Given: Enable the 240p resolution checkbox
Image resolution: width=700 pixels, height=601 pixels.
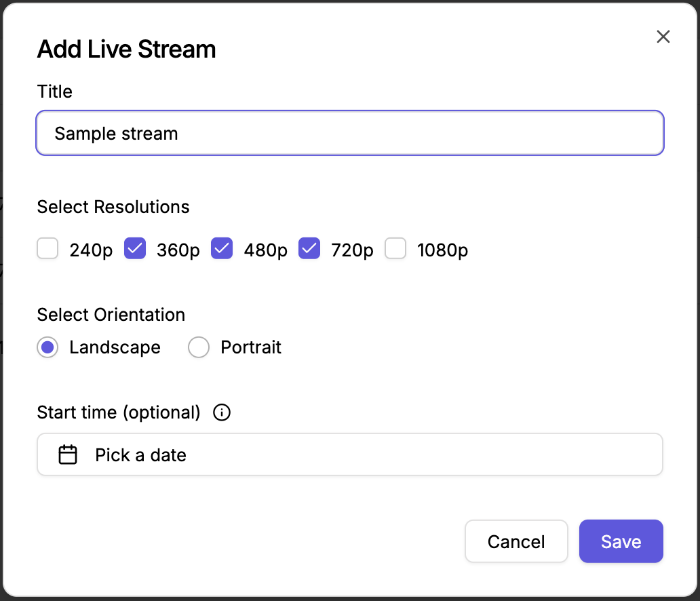Looking at the screenshot, I should tap(47, 249).
